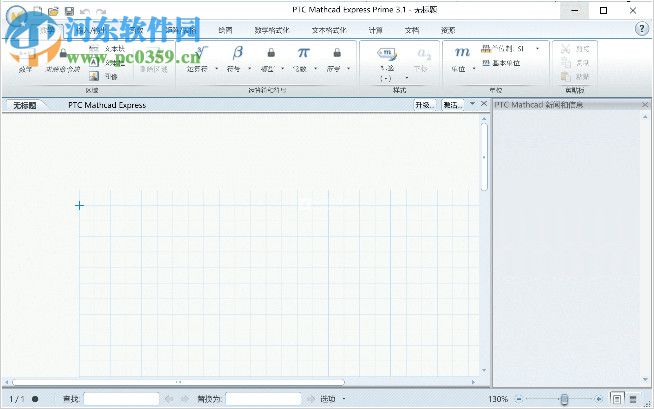The height and width of the screenshot is (409, 654).
Task: Click in the Replace with input field
Action: [x=263, y=399]
